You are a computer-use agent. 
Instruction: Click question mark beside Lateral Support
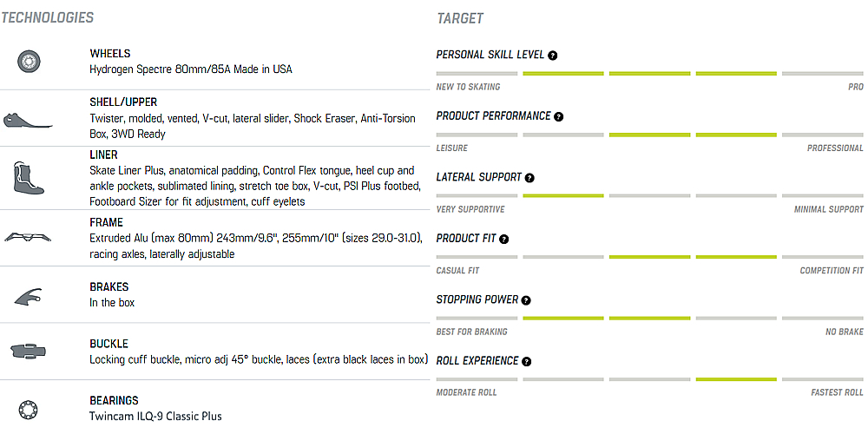point(529,178)
